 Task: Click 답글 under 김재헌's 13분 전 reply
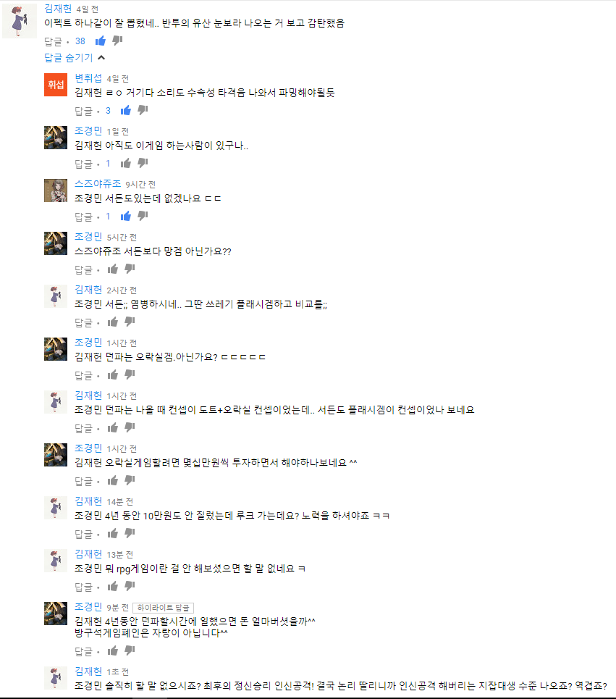click(83, 587)
